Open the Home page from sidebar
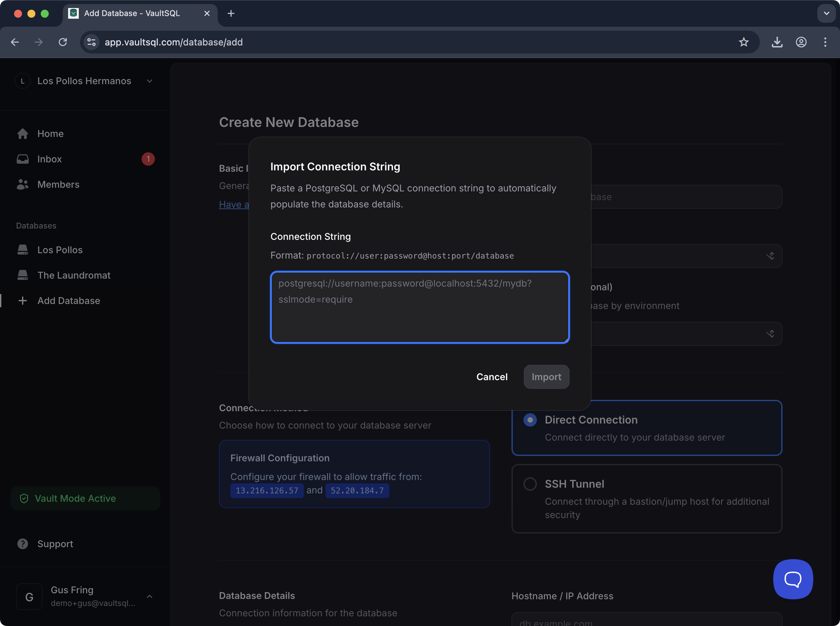This screenshot has height=626, width=840. (x=50, y=133)
